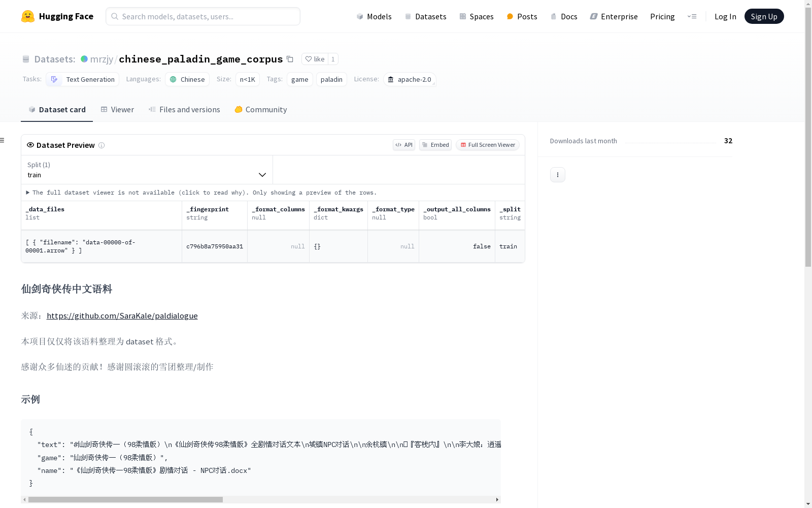The image size is (812, 508).
Task: Switch to Files and versions tab
Action: (184, 110)
